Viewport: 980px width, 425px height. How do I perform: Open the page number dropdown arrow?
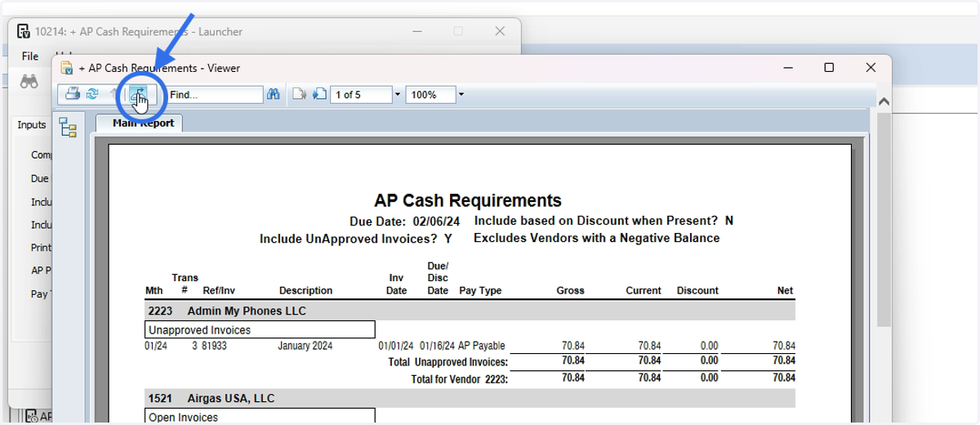398,95
